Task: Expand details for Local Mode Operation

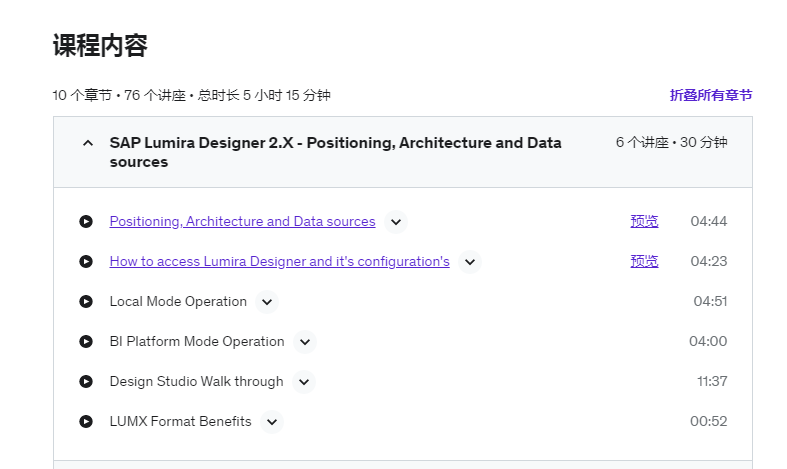Action: (x=267, y=302)
